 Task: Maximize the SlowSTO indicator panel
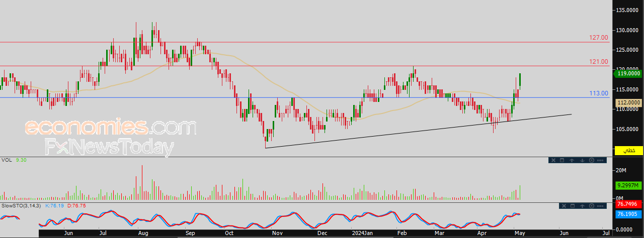(573, 206)
